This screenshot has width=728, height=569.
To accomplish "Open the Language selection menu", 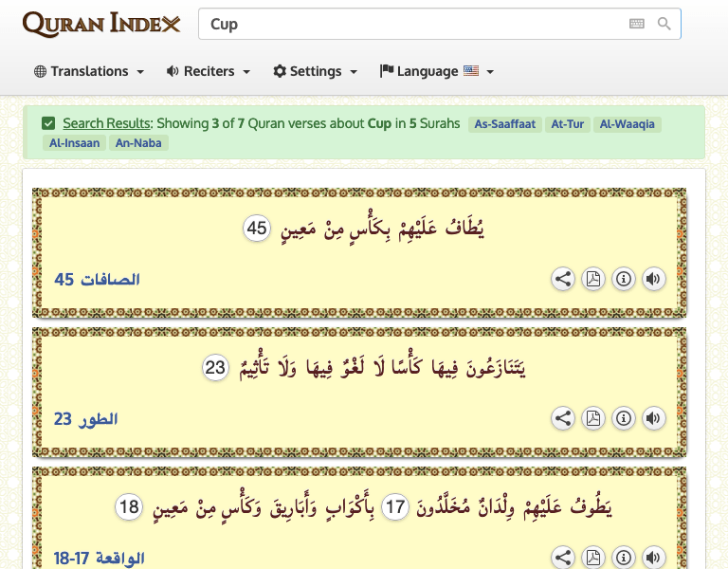I will click(437, 71).
